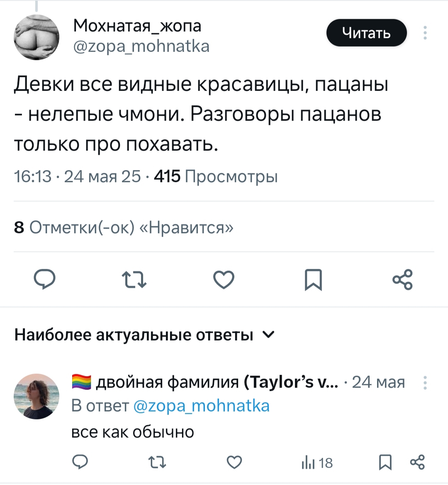This screenshot has width=448, height=485.
Task: Bookmark the 'все как обычно' reply
Action: tap(385, 462)
